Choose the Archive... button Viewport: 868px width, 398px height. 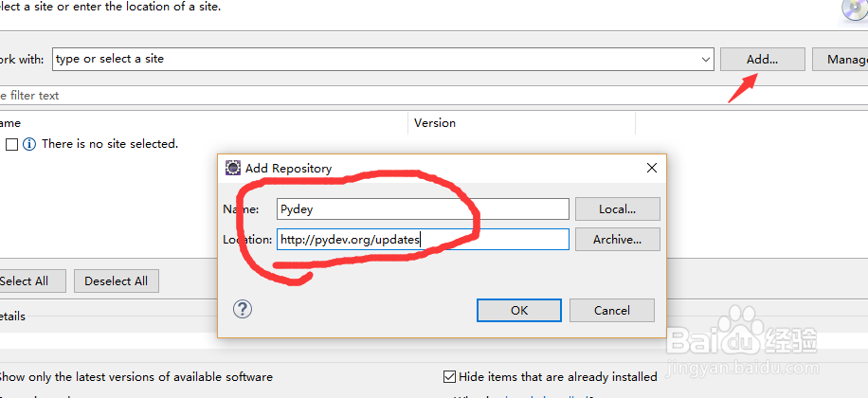point(616,240)
